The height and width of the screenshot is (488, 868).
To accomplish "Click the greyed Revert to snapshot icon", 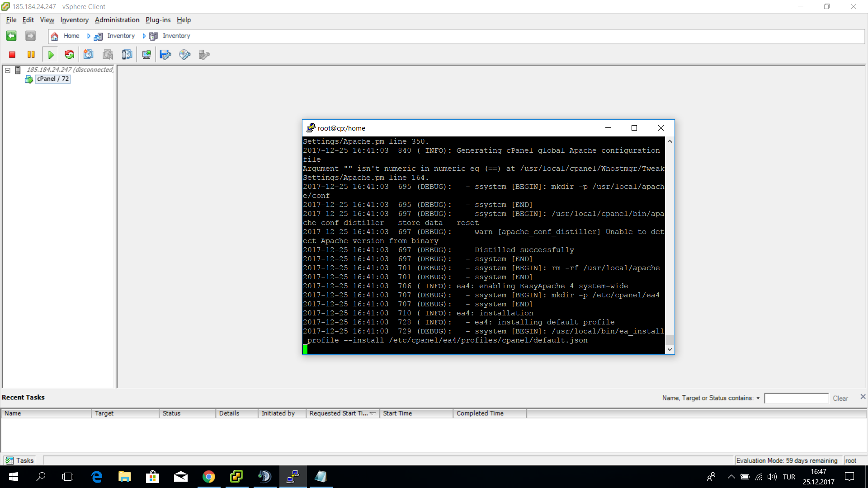I will 108,55.
